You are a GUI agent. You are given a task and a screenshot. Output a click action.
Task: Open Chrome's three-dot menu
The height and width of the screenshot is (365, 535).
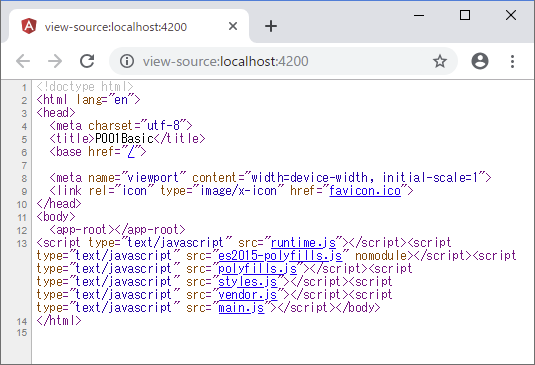(512, 61)
